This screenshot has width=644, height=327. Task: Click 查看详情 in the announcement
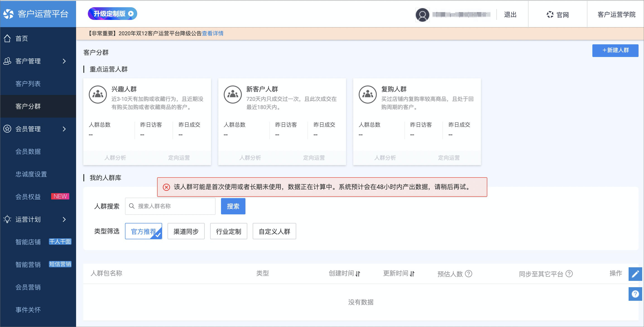212,33
